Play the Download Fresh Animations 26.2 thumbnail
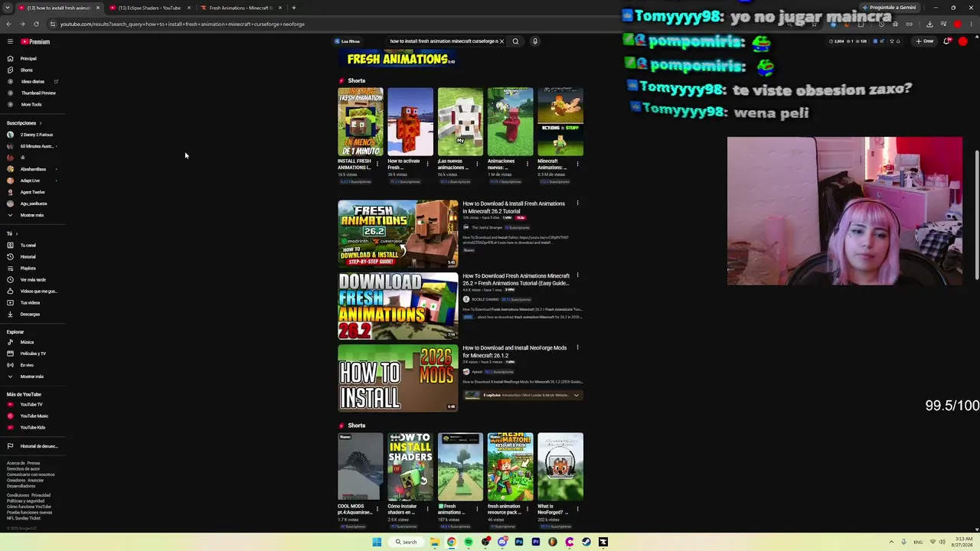 [398, 305]
